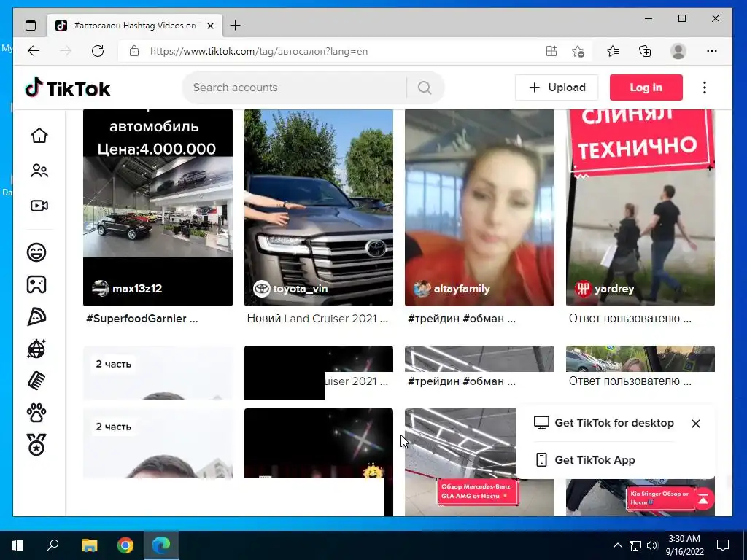Select the animals paw print category icon
747x560 pixels.
click(36, 413)
